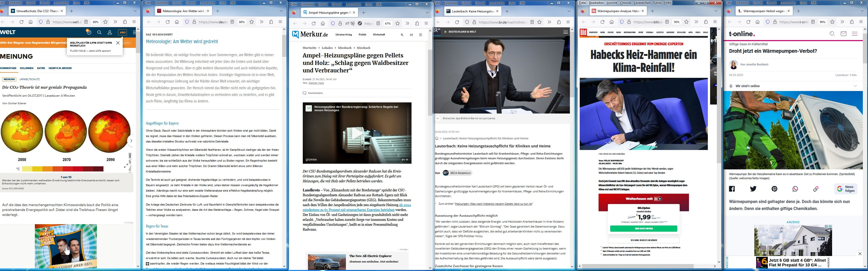Open the search icon on the Merkur.de header
Viewport: 868px width, 271px height.
point(402,35)
